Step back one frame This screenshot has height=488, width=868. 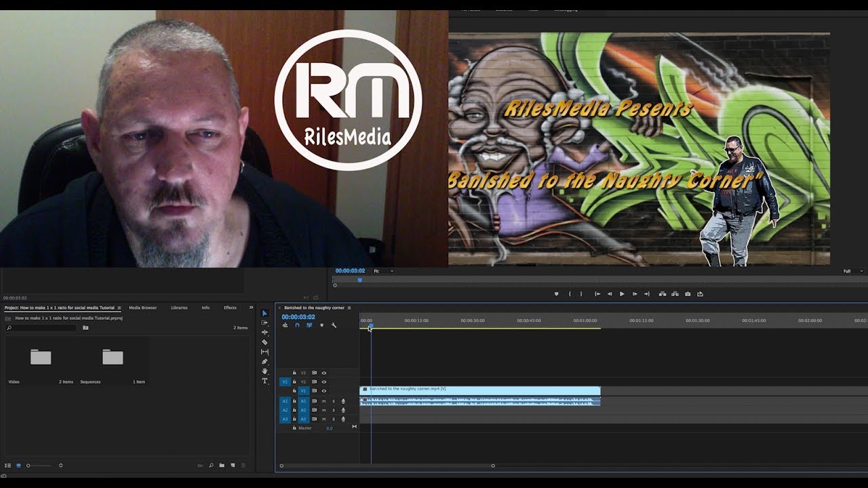[x=610, y=294]
